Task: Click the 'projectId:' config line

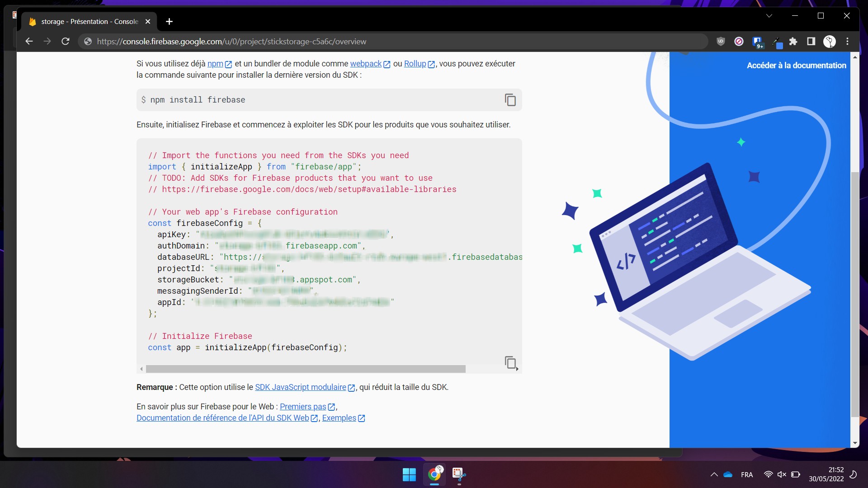Action: [x=221, y=268]
